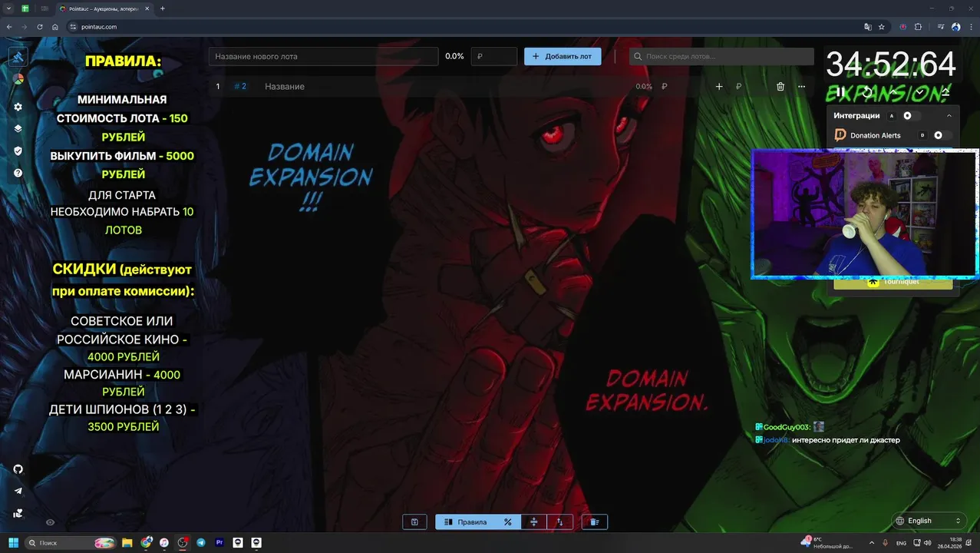Click the bottom sidebar icon below Telegram
This screenshot has height=553, width=980.
(x=18, y=513)
